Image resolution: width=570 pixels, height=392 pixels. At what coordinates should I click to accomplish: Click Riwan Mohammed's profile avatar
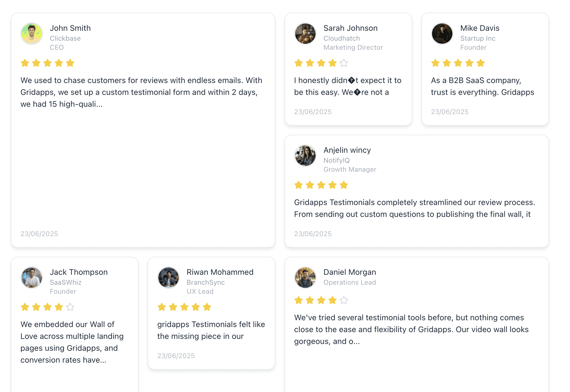(169, 278)
